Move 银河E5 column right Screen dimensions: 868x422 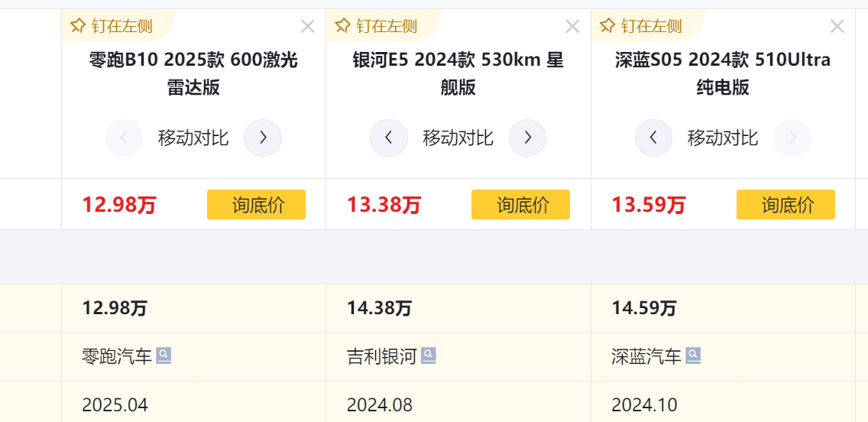[528, 138]
